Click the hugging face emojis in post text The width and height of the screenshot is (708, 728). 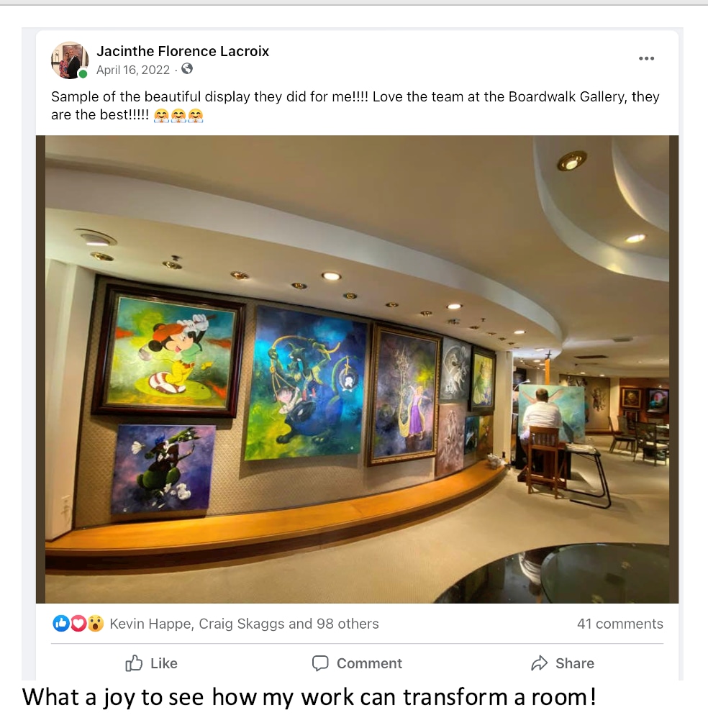point(178,115)
